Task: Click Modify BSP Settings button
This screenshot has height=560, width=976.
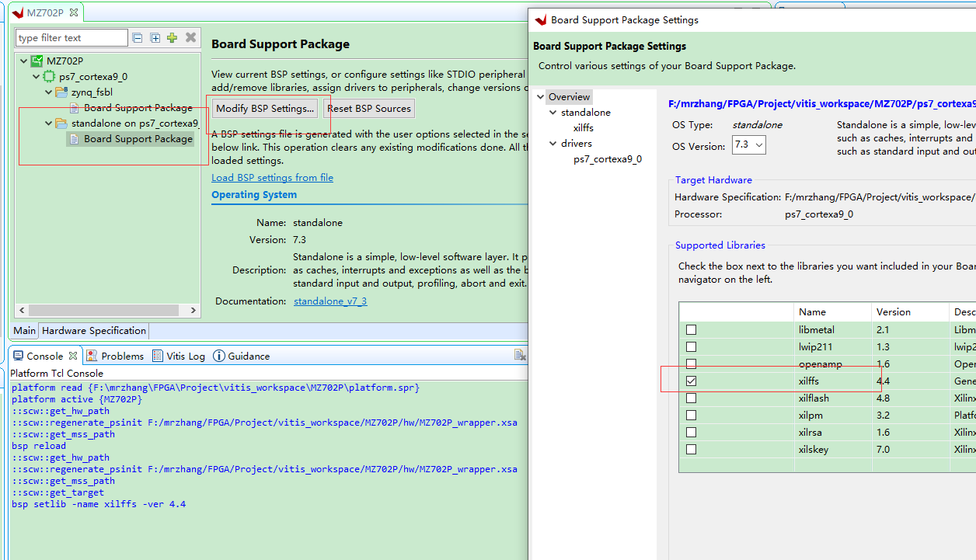Action: click(265, 108)
